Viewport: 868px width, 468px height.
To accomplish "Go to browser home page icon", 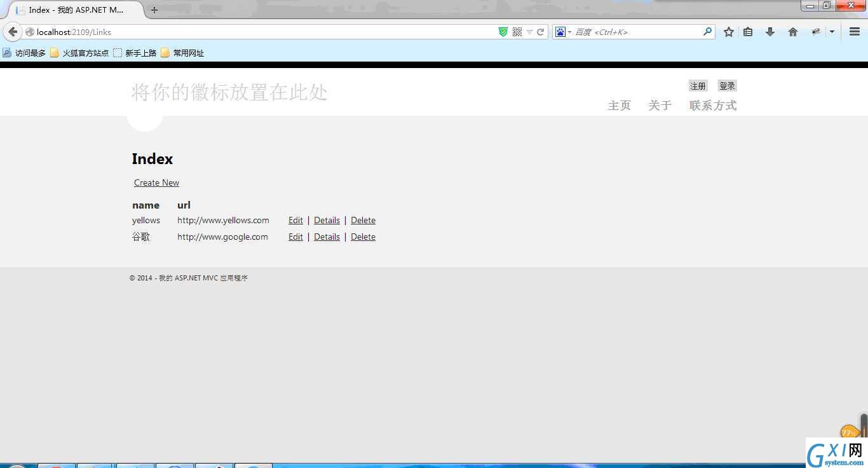I will pos(793,32).
